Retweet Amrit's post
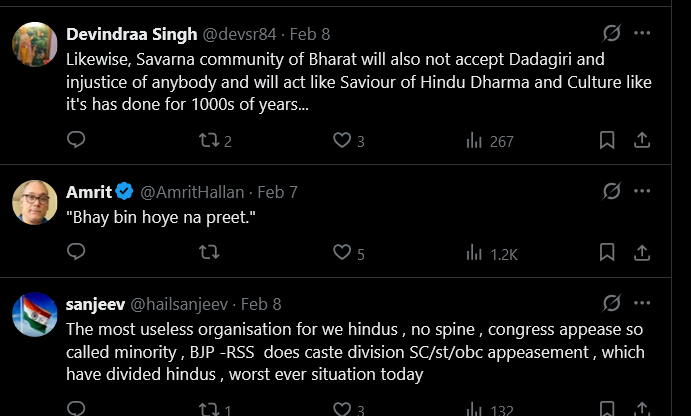 point(208,253)
